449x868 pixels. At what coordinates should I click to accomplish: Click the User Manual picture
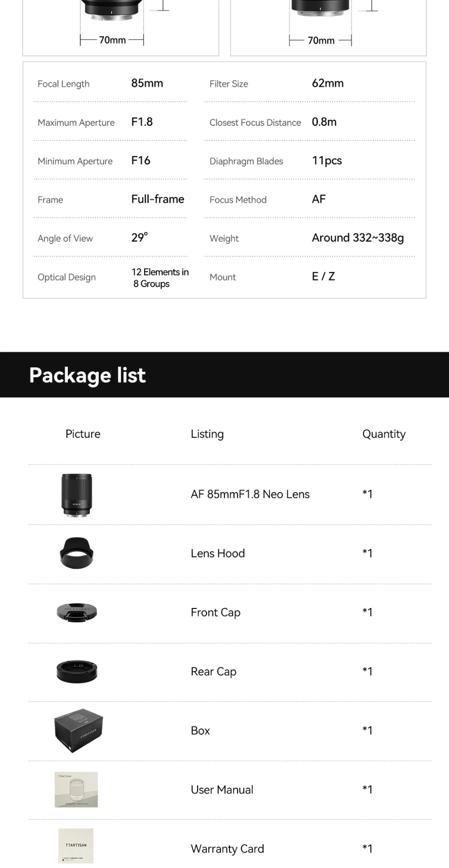[x=76, y=790]
